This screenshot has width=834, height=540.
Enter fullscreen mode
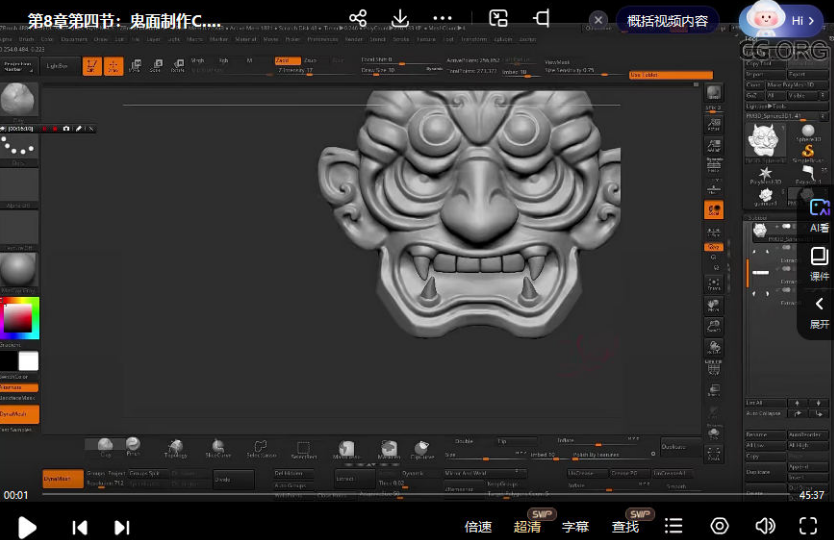click(x=808, y=527)
